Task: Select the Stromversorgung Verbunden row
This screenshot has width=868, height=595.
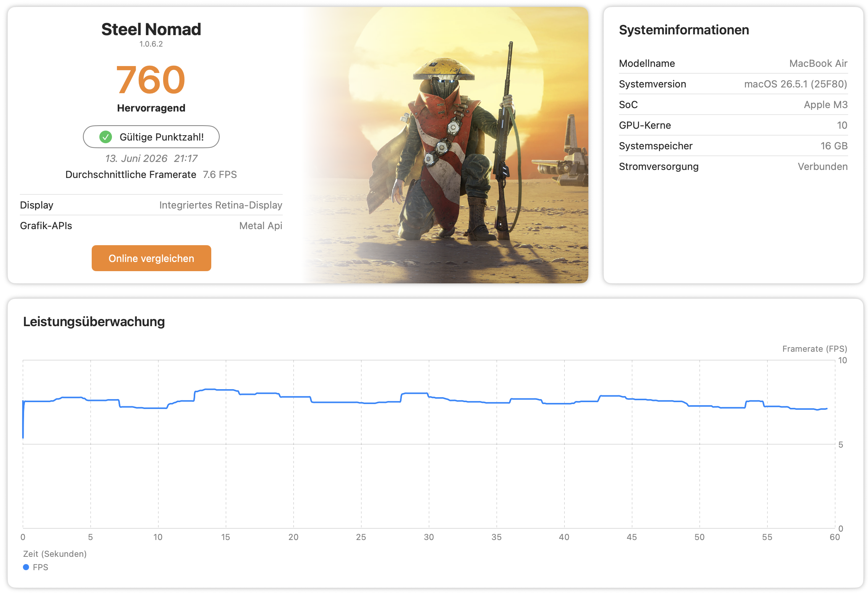Action: coord(733,167)
